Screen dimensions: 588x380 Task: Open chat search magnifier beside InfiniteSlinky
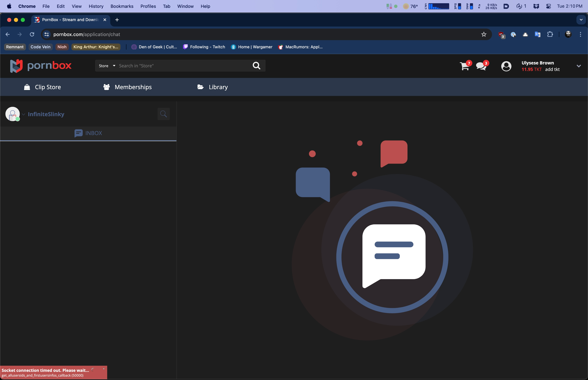click(x=163, y=114)
